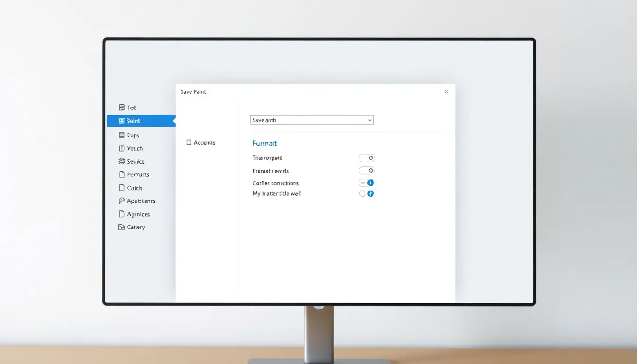Screen dimensions: 637x364
Task: Open the Save amh dropdown
Action: coord(311,120)
